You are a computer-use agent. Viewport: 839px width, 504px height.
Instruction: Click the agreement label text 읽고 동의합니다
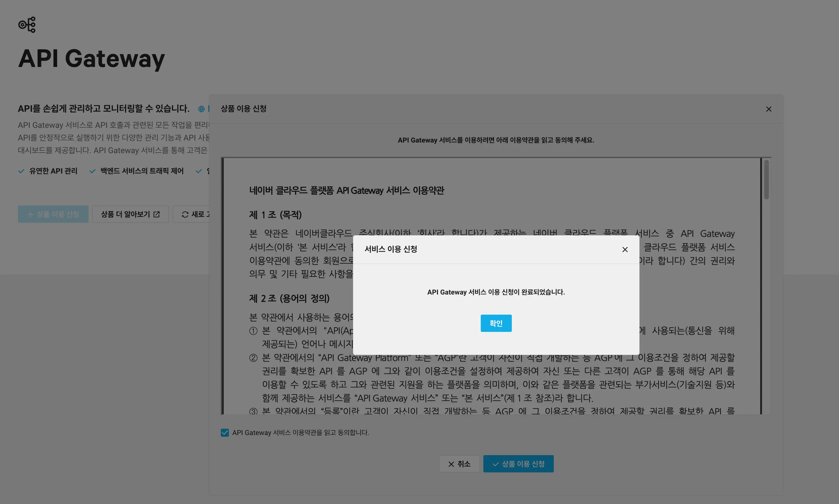point(300,433)
